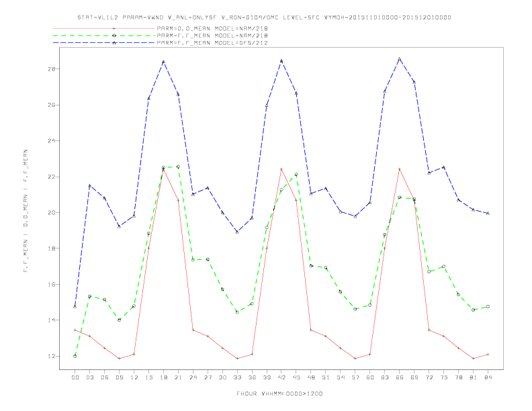Click blue GFS triangle data point at hour 66

[400, 58]
